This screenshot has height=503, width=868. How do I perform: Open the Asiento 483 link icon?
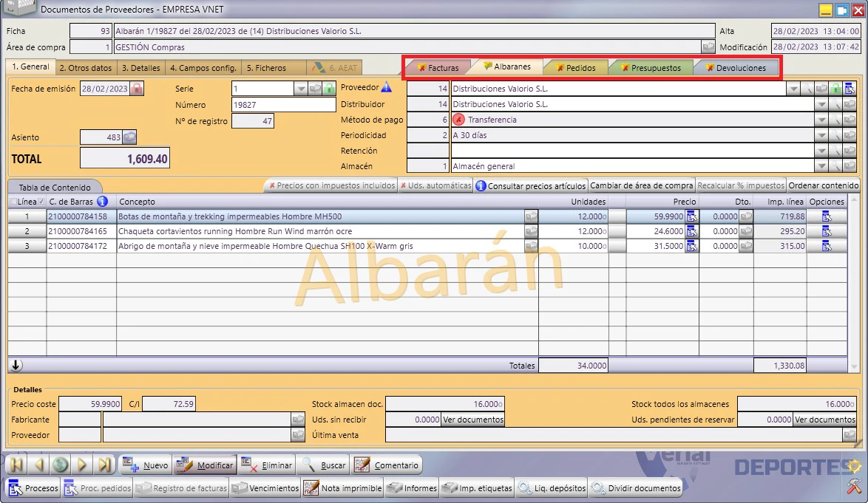coord(129,137)
